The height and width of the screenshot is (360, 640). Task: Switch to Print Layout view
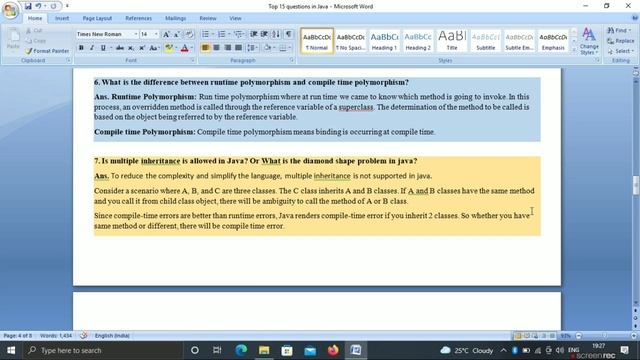(x=518, y=336)
